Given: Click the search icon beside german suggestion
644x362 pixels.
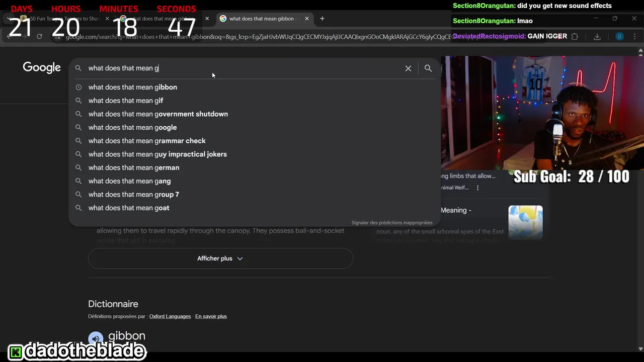Looking at the screenshot, I should (x=78, y=167).
